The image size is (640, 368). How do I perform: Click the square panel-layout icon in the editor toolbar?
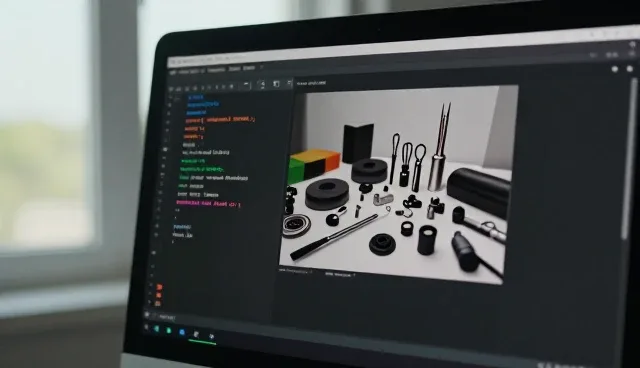click(276, 84)
